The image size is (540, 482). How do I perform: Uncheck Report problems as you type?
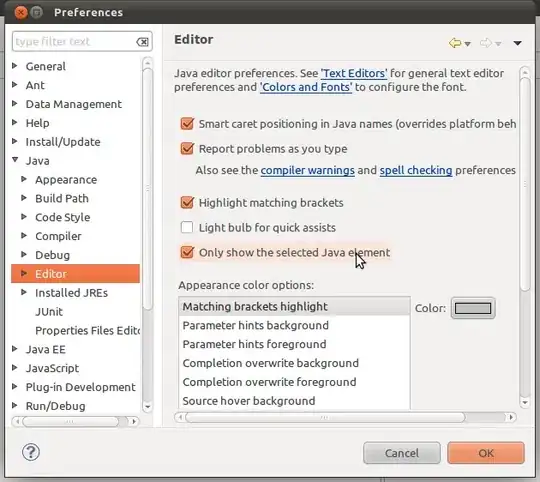pos(187,148)
